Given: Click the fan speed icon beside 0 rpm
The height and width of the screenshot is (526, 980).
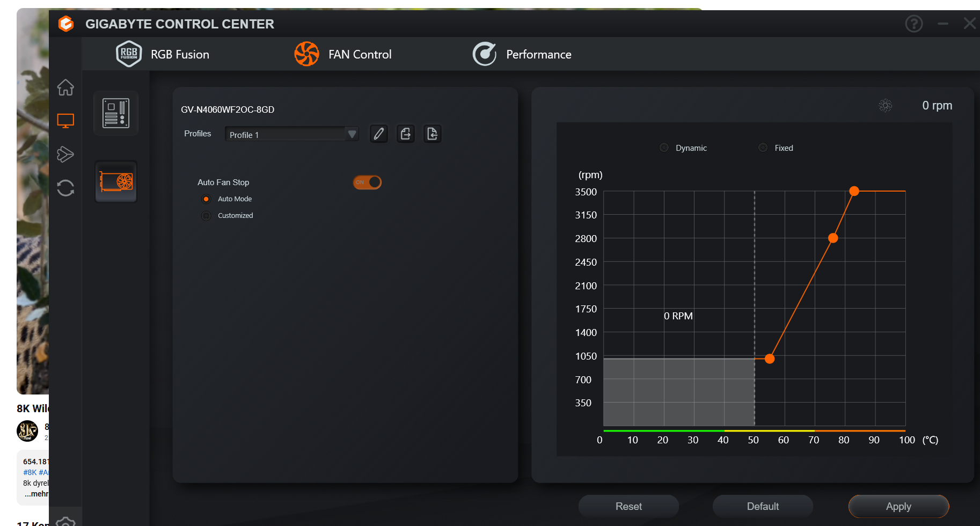Looking at the screenshot, I should click(886, 105).
